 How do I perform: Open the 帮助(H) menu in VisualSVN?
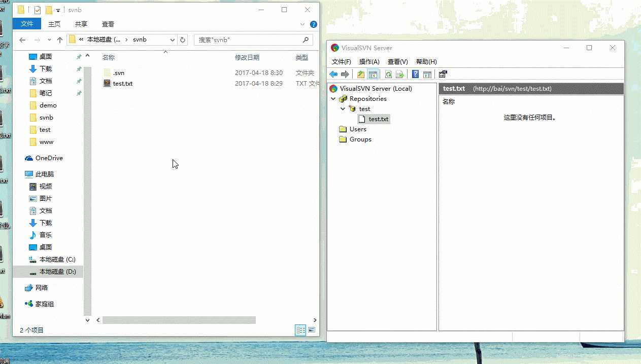(x=426, y=61)
